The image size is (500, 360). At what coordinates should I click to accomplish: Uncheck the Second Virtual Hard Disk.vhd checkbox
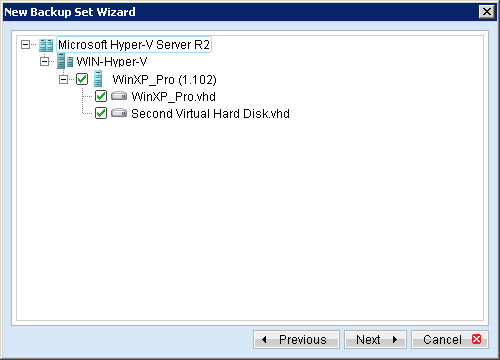[101, 113]
